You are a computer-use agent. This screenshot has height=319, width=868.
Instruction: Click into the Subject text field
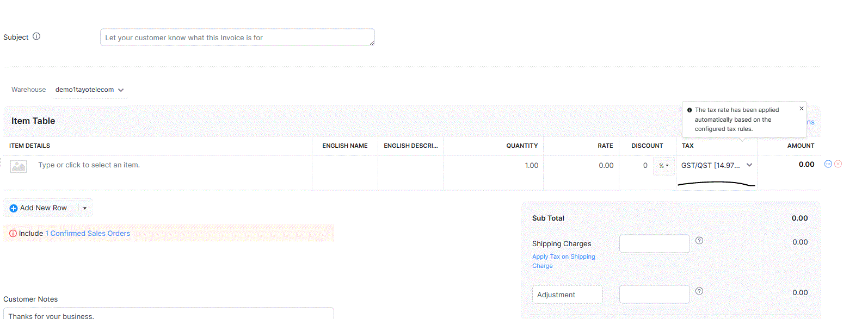coord(237,37)
